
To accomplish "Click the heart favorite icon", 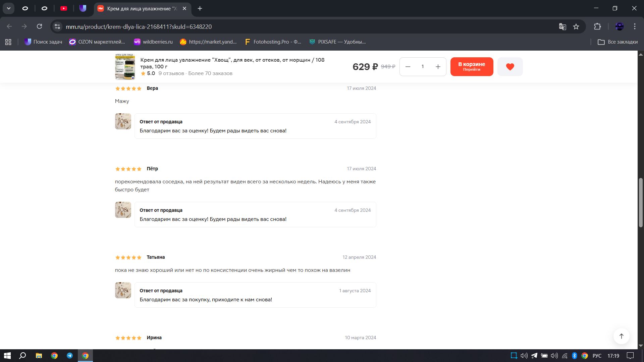I will 510,67.
